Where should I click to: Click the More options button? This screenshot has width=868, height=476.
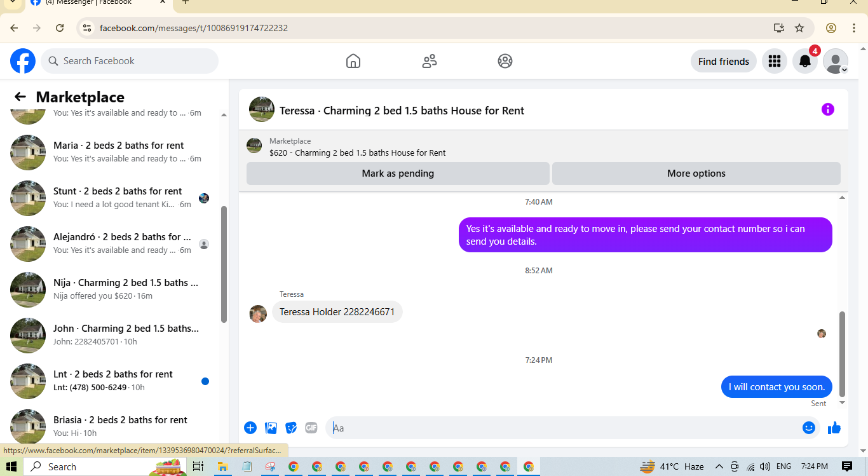point(696,173)
